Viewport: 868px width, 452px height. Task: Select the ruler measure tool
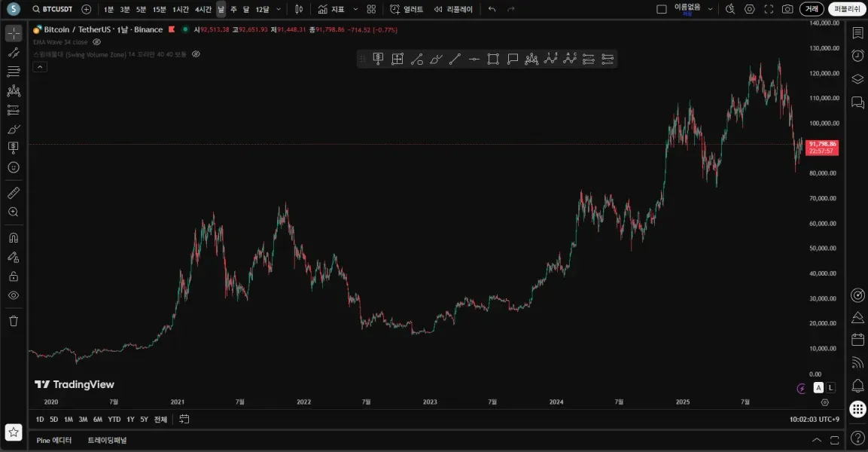coord(14,193)
